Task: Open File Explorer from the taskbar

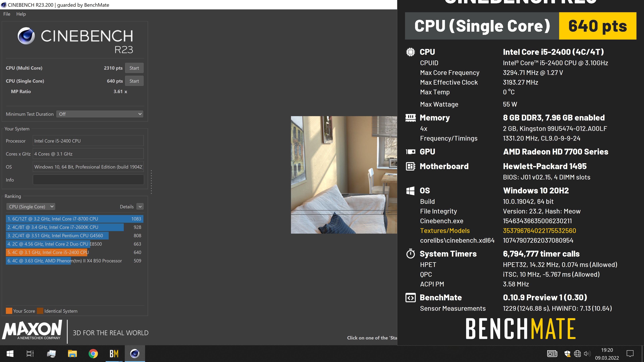Action: click(x=72, y=353)
